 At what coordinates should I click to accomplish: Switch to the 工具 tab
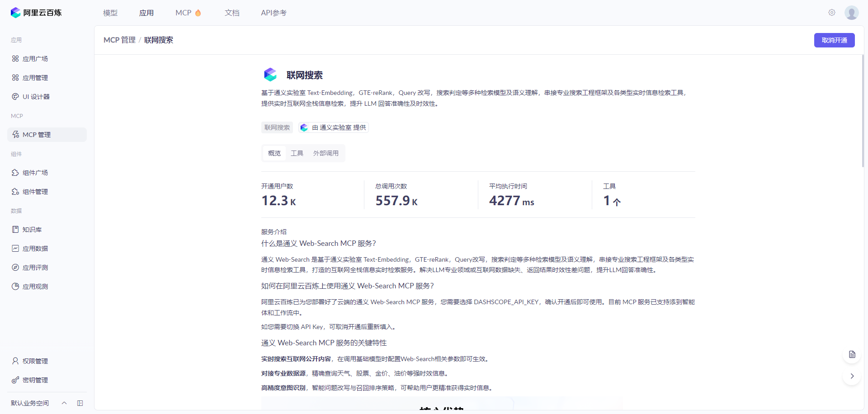click(x=297, y=153)
